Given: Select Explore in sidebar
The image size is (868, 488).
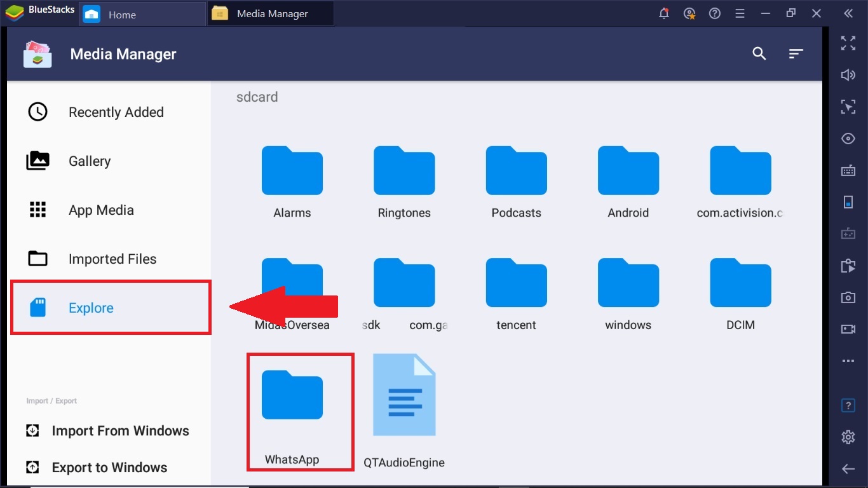Looking at the screenshot, I should pyautogui.click(x=109, y=308).
